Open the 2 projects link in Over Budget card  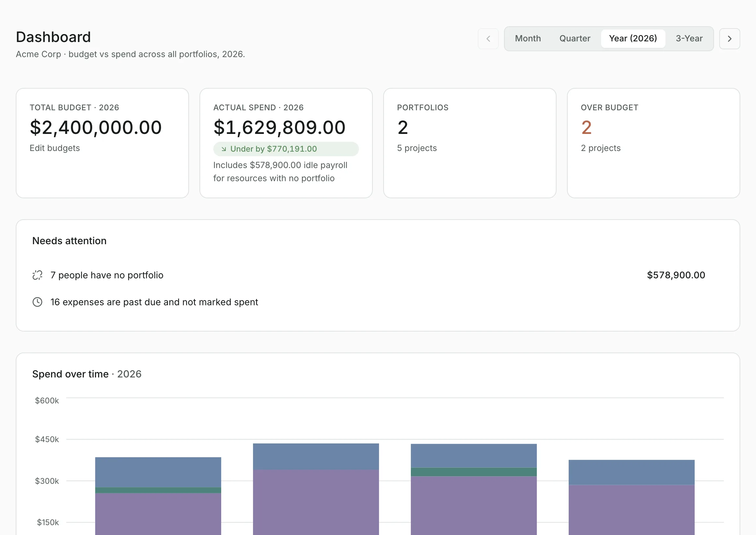click(600, 148)
